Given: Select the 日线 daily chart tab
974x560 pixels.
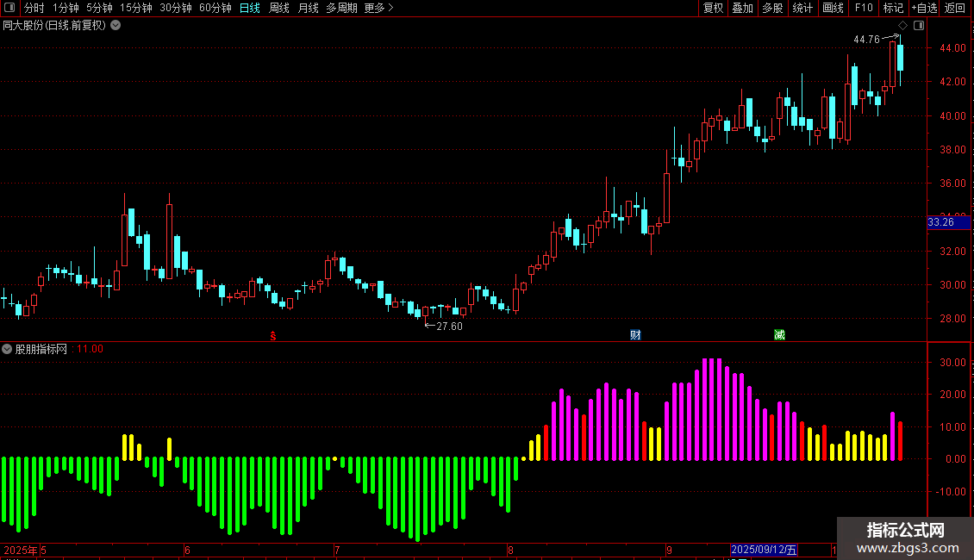Looking at the screenshot, I should pos(250,8).
